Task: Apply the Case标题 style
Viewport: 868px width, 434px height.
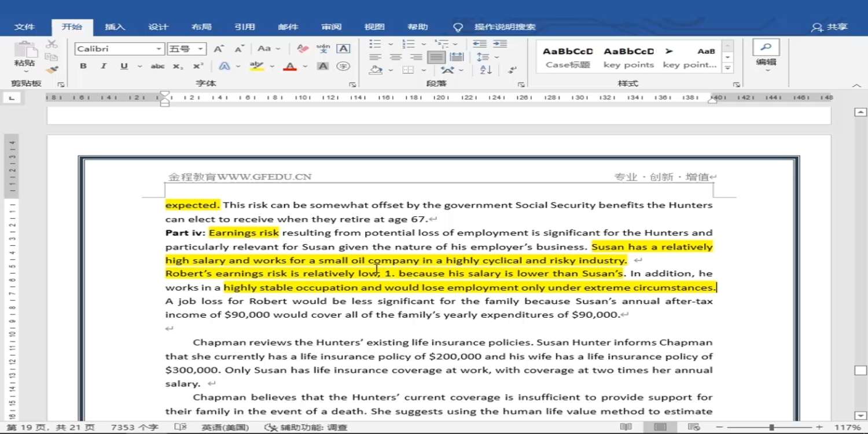Action: (x=568, y=57)
